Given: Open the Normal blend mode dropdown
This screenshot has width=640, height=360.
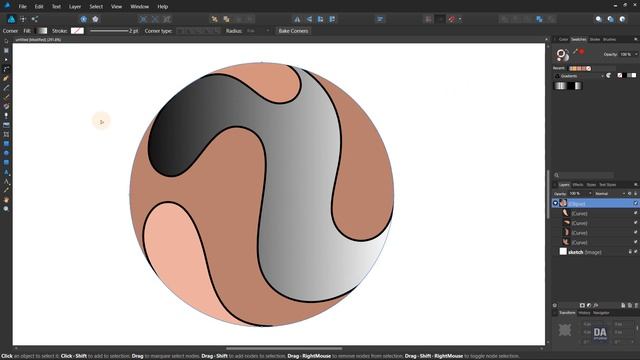Looking at the screenshot, I should click(x=610, y=193).
